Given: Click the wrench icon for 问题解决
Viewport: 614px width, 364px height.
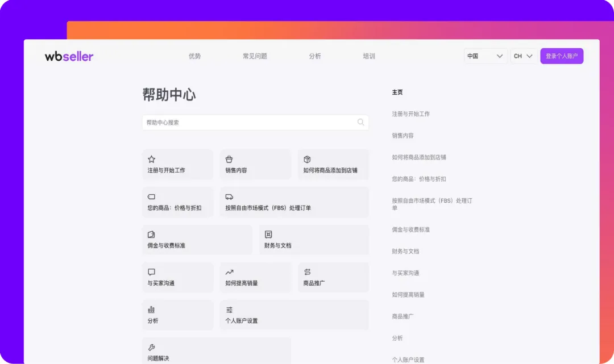Looking at the screenshot, I should pyautogui.click(x=151, y=347).
